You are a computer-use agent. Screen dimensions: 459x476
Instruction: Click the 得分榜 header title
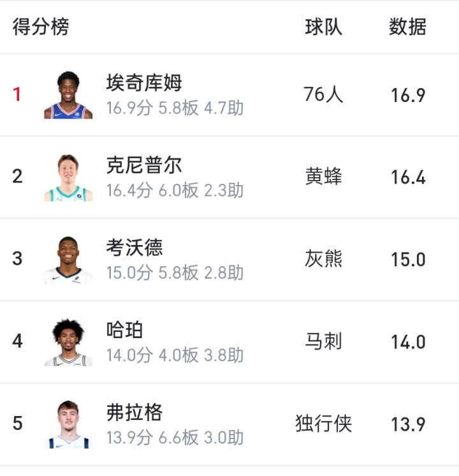(x=41, y=27)
